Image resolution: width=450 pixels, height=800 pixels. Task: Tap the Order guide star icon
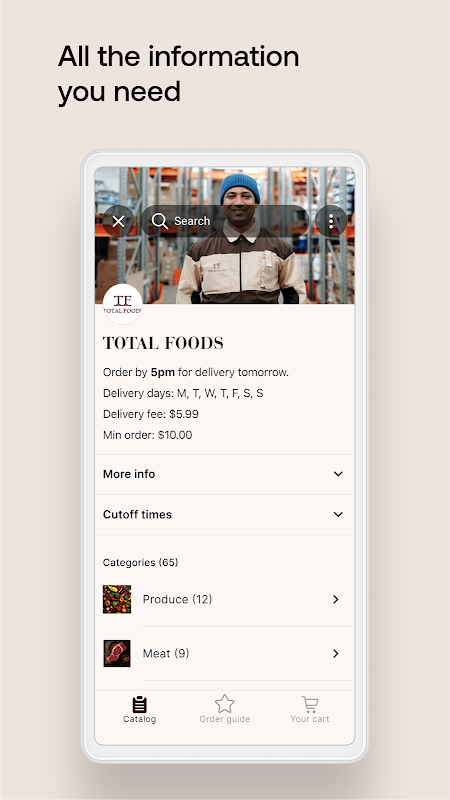tap(224, 704)
